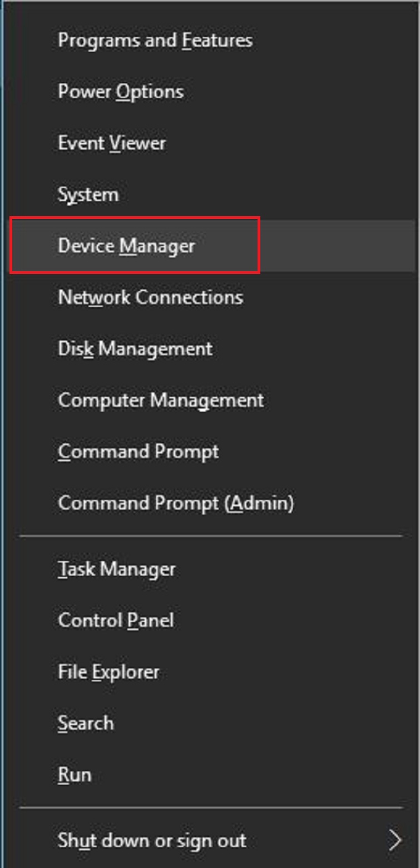The height and width of the screenshot is (868, 420).
Task: Open Command Prompt
Action: click(139, 452)
